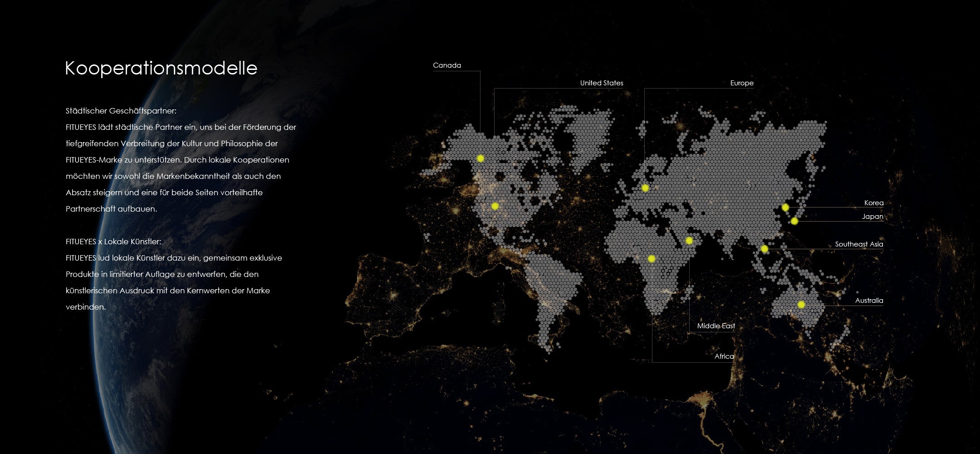Click the Korea yellow location dot
This screenshot has height=454, width=980.
coord(785,207)
